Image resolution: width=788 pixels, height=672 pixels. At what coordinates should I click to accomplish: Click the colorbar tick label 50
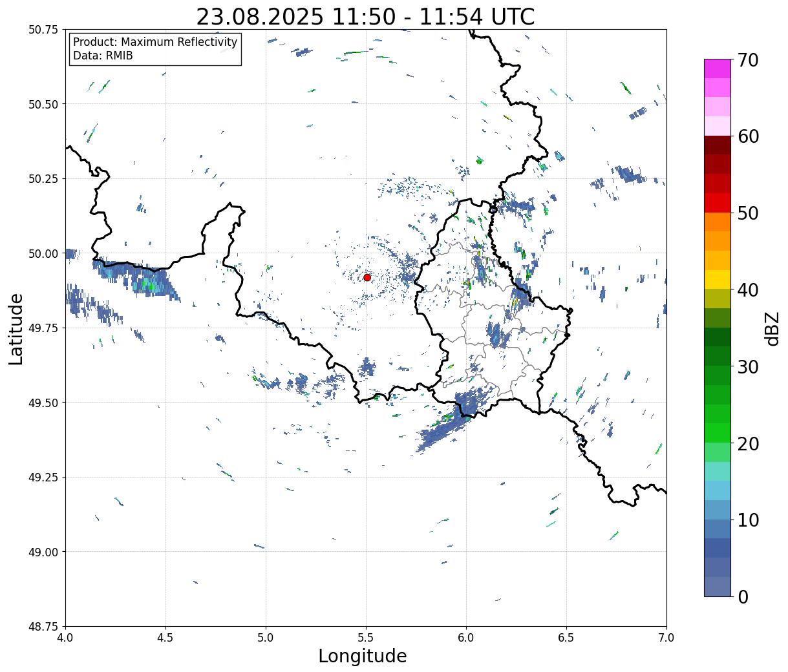(749, 213)
